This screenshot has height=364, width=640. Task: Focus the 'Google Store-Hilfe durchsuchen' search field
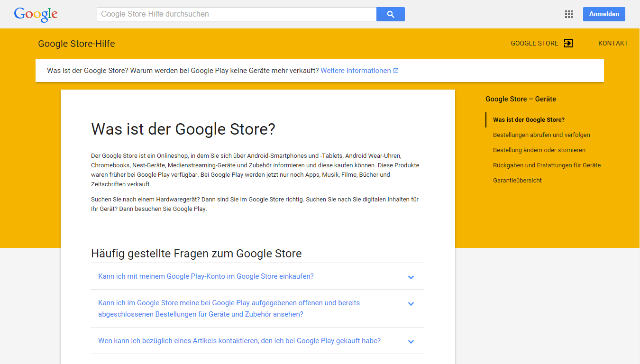click(236, 14)
